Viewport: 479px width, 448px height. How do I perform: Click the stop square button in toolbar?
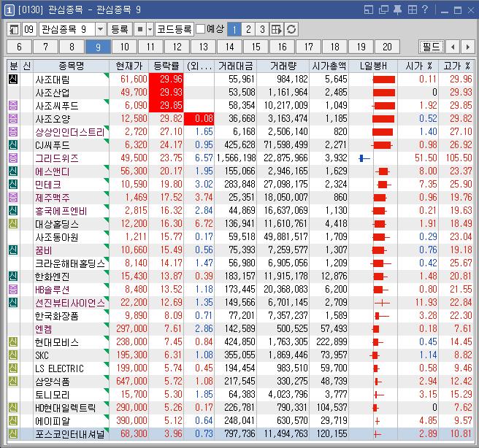click(x=140, y=29)
